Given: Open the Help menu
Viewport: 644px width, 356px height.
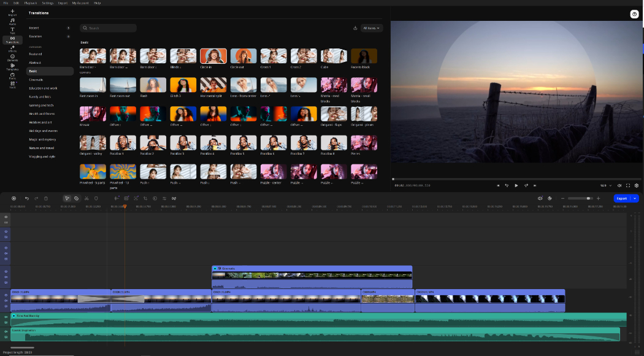Looking at the screenshot, I should 98,3.
